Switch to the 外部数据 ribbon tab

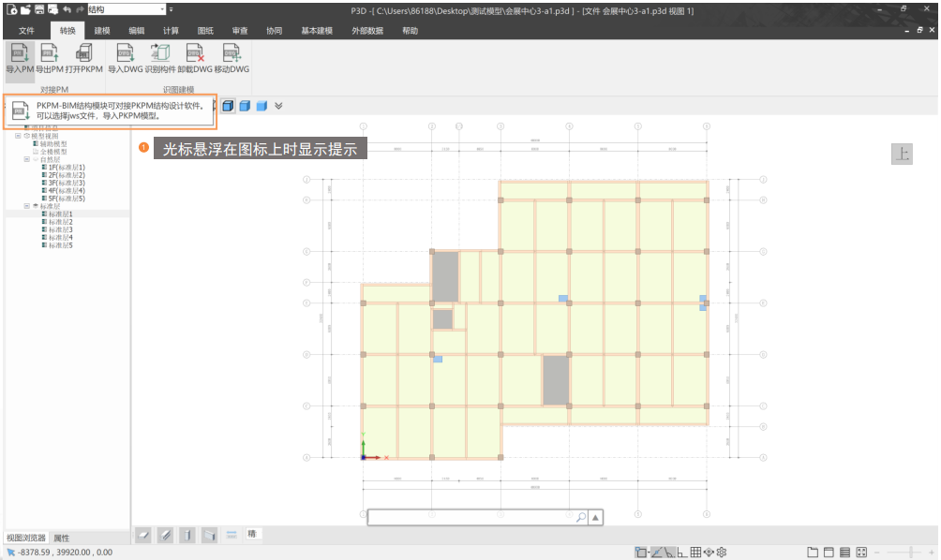point(367,31)
